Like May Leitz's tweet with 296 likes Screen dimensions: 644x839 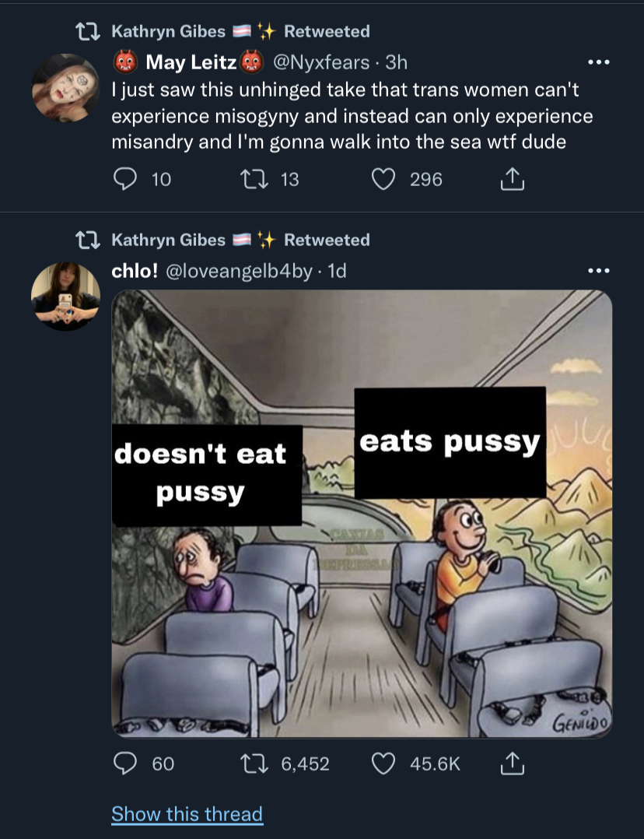tap(383, 179)
